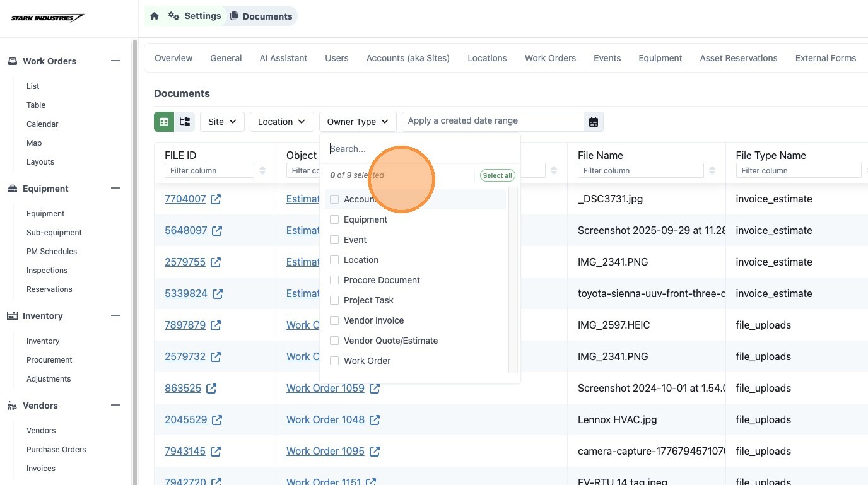
Task: Click the Stark Industries logo
Action: pyautogui.click(x=47, y=18)
